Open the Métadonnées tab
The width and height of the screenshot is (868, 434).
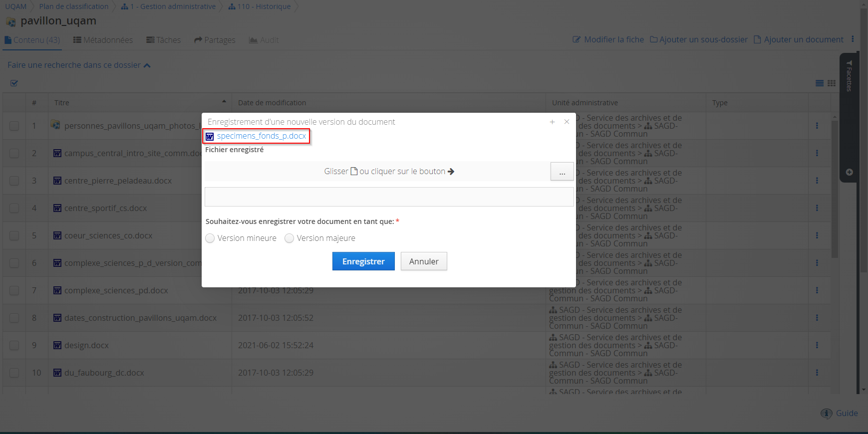pyautogui.click(x=103, y=40)
